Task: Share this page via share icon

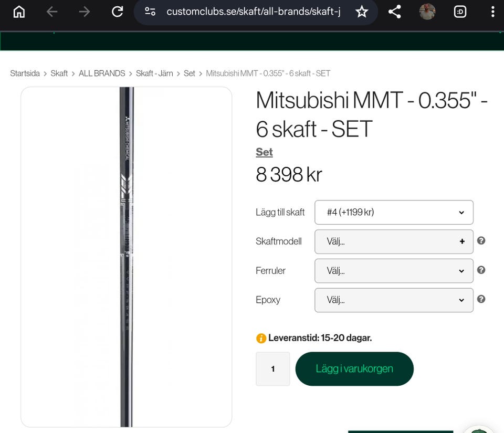Action: [394, 12]
